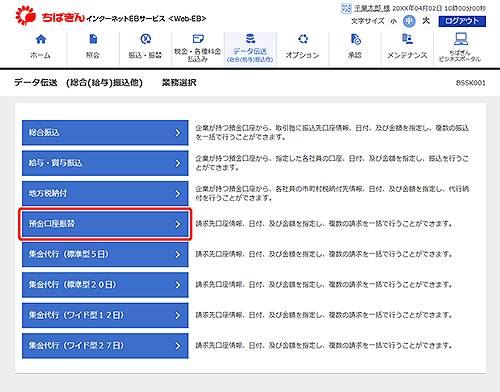Open the 税金・各種料金払込み icon

pyautogui.click(x=198, y=39)
